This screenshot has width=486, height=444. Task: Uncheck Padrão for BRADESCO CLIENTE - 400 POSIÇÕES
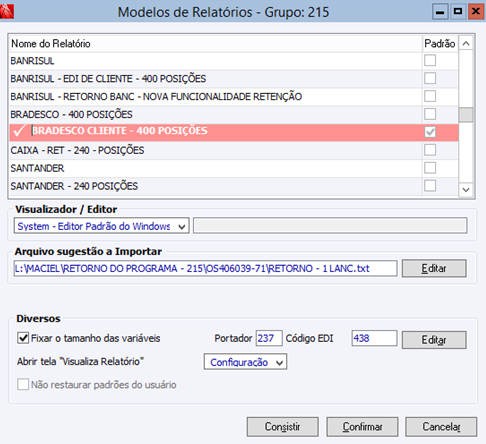(x=430, y=132)
